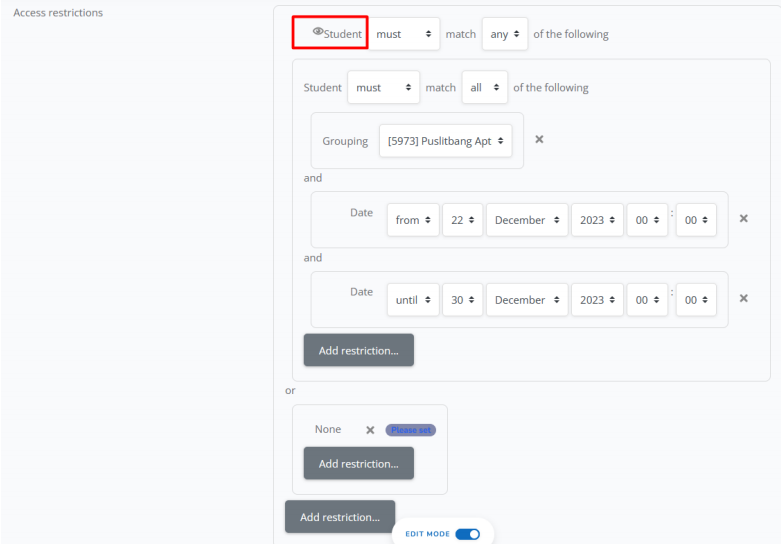The width and height of the screenshot is (781, 544).
Task: Remove the None restriction set with X
Action: [370, 430]
